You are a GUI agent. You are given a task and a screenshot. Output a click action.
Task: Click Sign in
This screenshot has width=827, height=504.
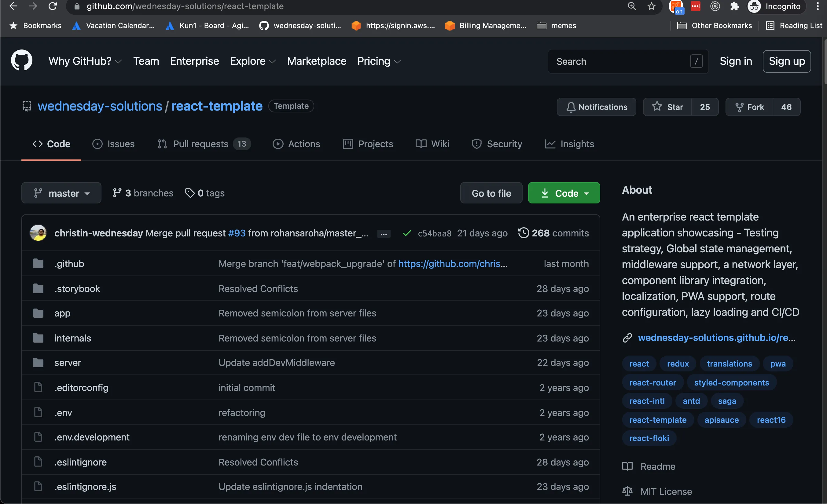(736, 61)
